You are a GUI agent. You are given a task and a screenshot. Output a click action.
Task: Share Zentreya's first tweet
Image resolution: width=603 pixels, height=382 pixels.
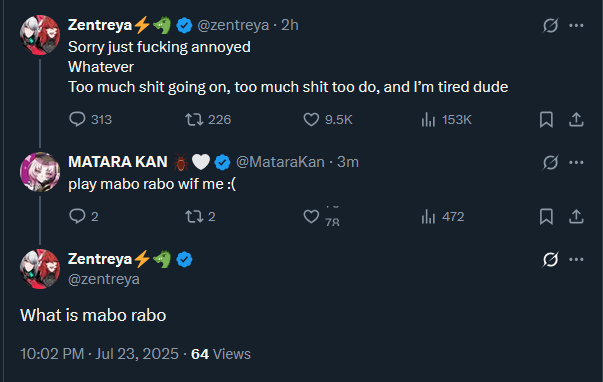[576, 119]
